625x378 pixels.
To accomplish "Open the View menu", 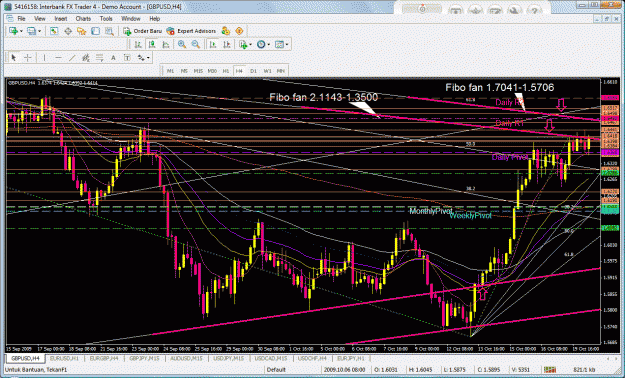I will coord(40,19).
